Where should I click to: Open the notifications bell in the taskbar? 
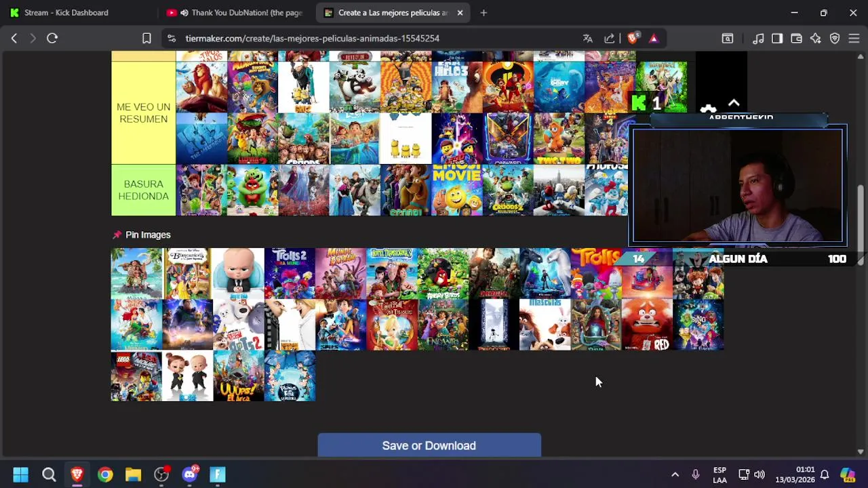825,474
